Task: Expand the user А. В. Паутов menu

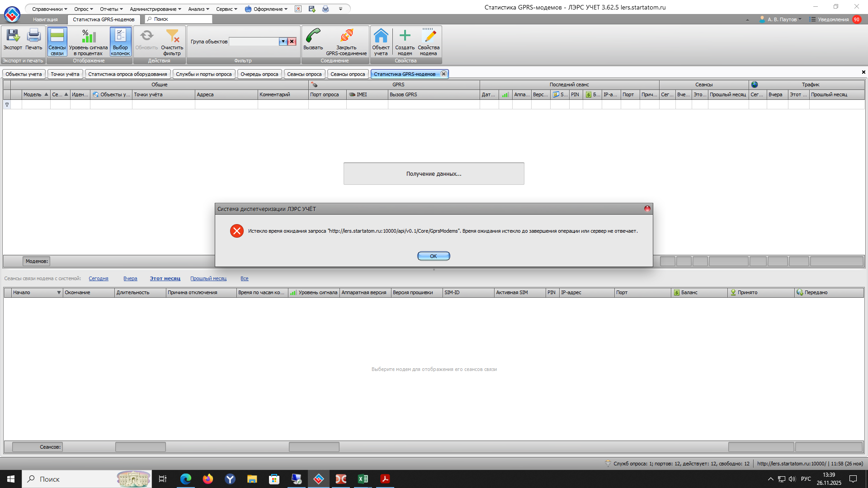Action: 781,19
